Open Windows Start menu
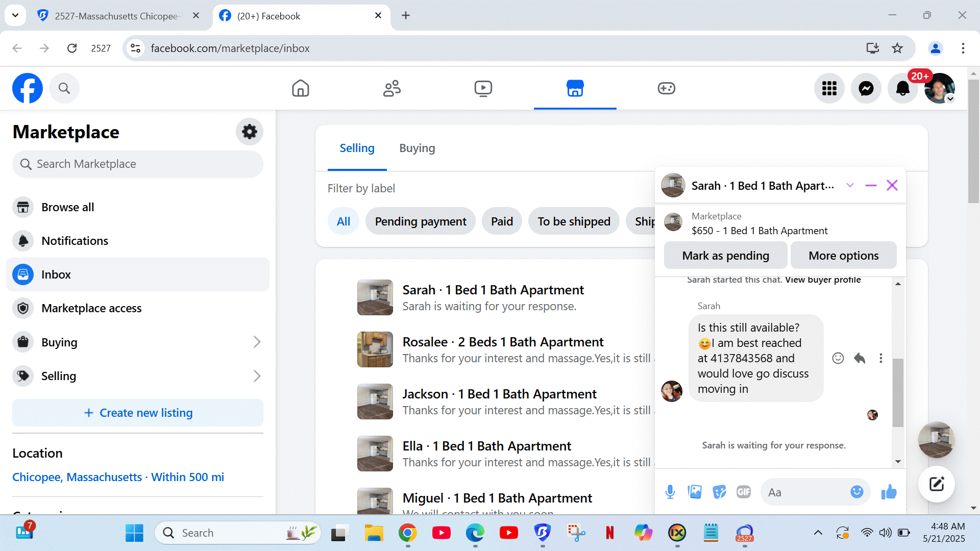The image size is (980, 551). click(x=134, y=533)
